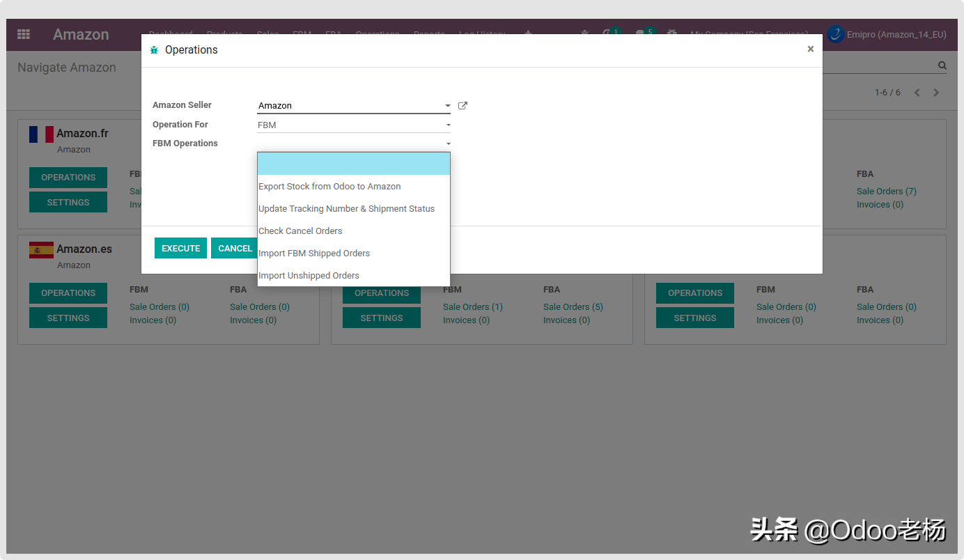Go to next page with right arrow
The width and height of the screenshot is (964, 560).
(936, 93)
